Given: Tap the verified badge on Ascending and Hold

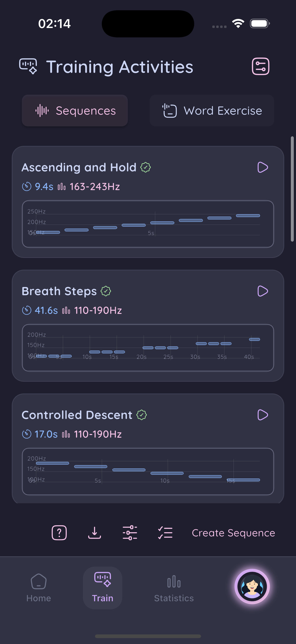Looking at the screenshot, I should click(x=145, y=167).
